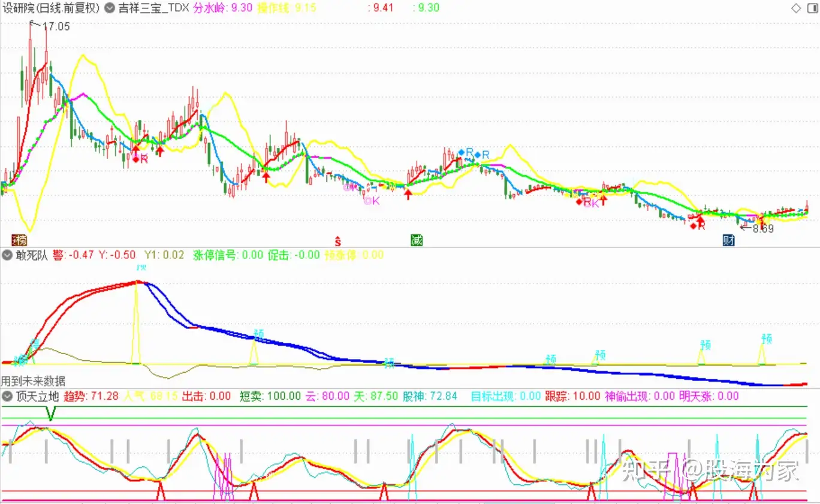Click the 用到未来数据 notice text
The height and width of the screenshot is (504, 820).
coord(33,381)
